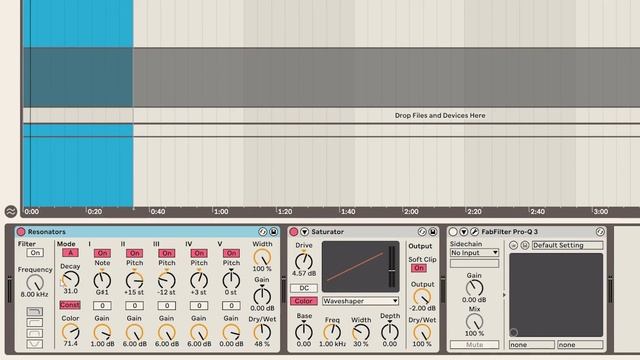Viewport: 640px width, 360px height.
Task: Open the first 'none' parameter chooser
Action: [x=531, y=345]
